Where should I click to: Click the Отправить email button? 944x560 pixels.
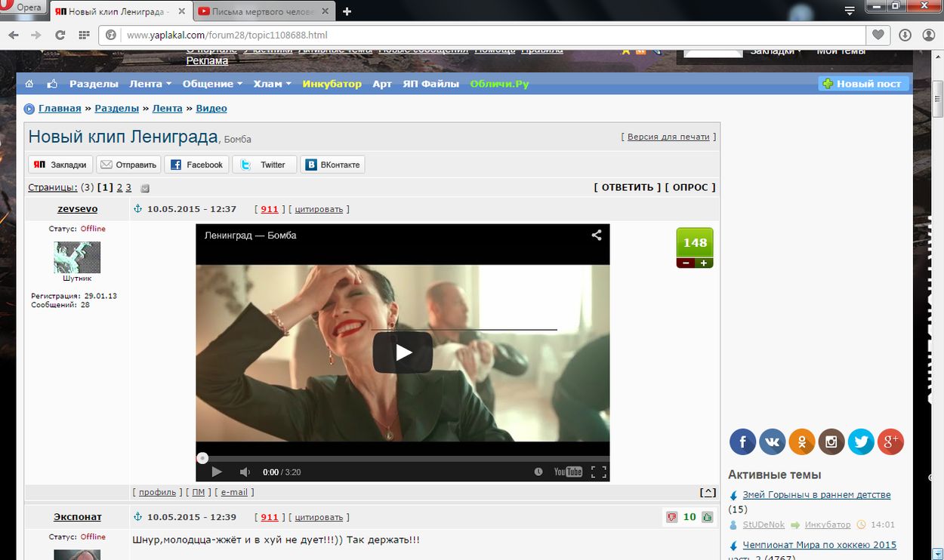128,165
